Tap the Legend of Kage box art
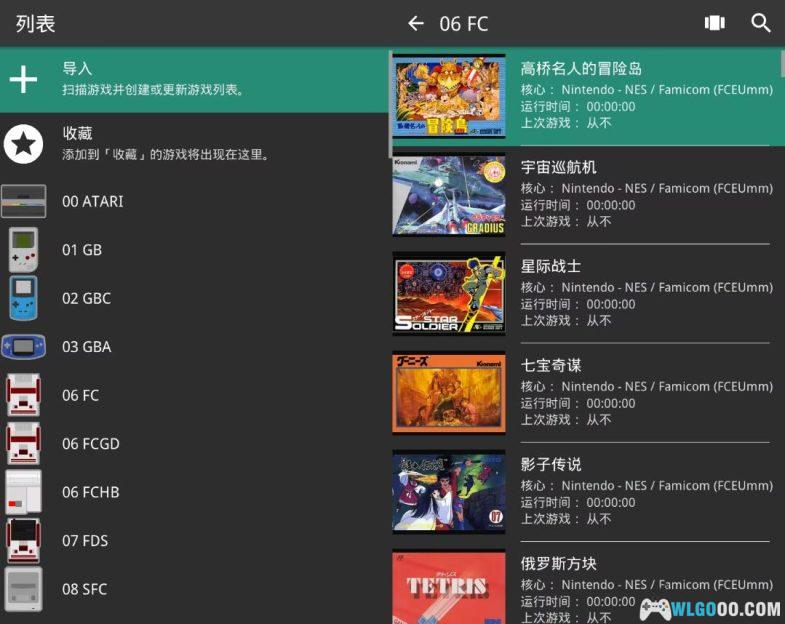Screen dimensions: 785x624 [x=449, y=492]
